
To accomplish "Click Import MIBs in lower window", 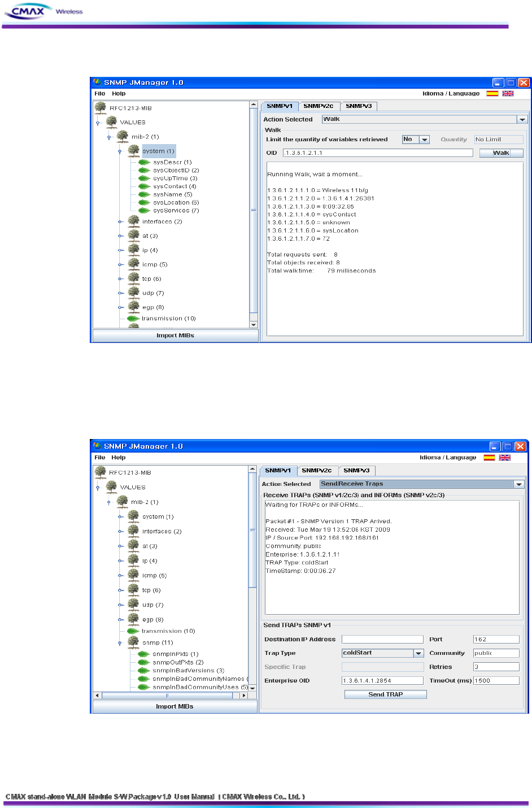I will [x=175, y=706].
